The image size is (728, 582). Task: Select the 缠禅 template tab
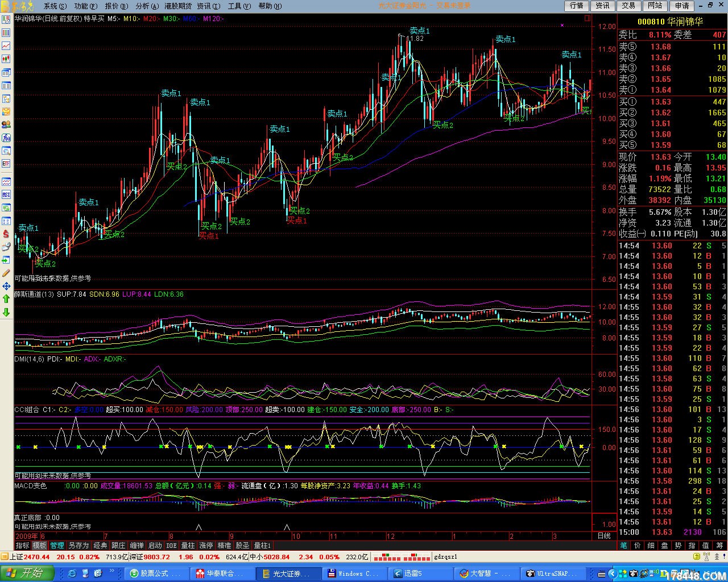point(136,545)
